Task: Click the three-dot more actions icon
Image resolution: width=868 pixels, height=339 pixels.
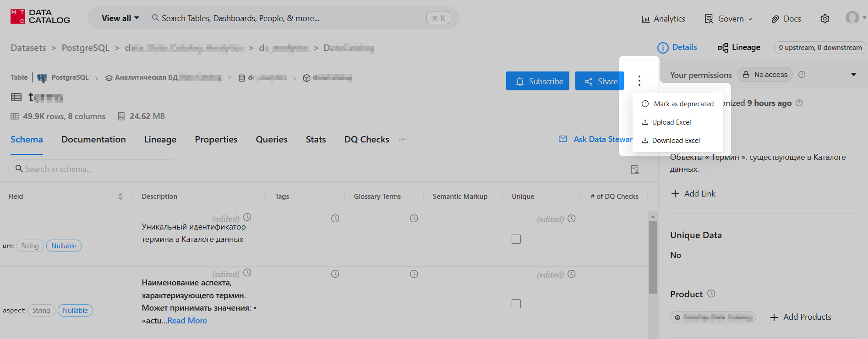Action: [x=639, y=81]
